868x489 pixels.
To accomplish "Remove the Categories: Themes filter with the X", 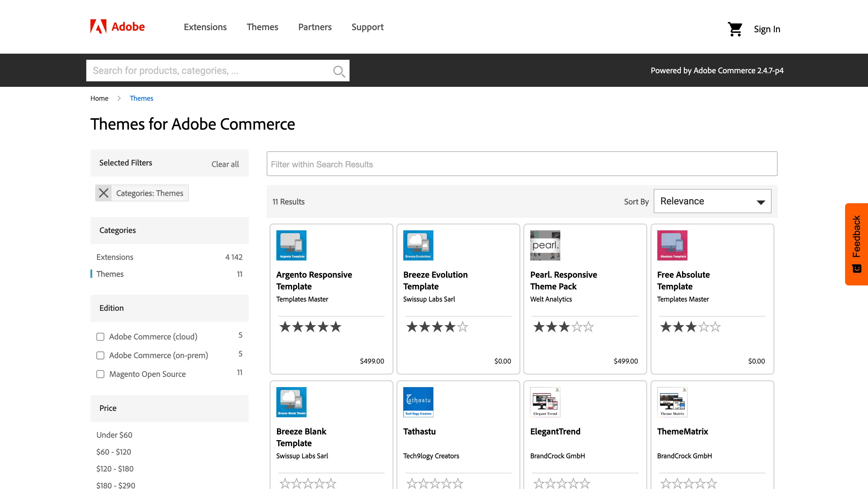I will (103, 193).
